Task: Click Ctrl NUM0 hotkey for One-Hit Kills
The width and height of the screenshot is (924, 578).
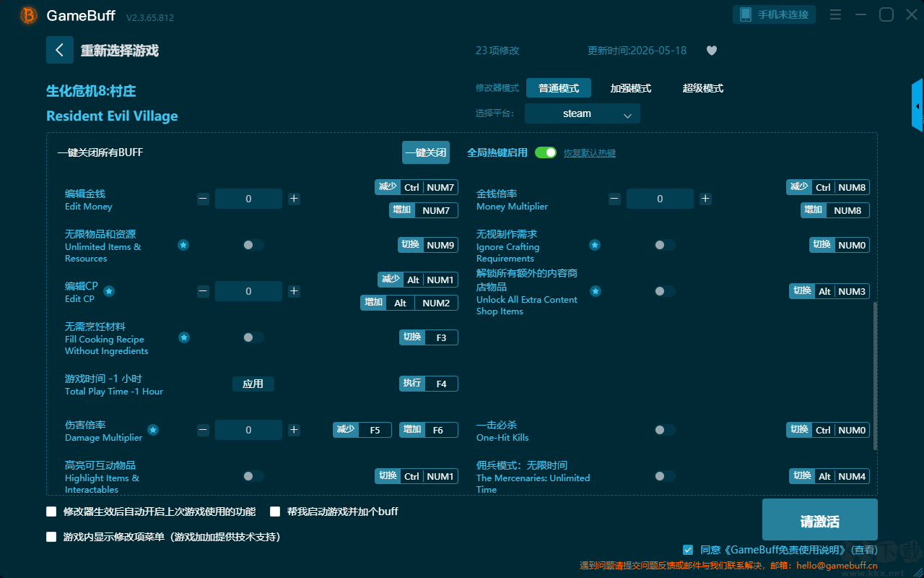Action: (x=828, y=430)
